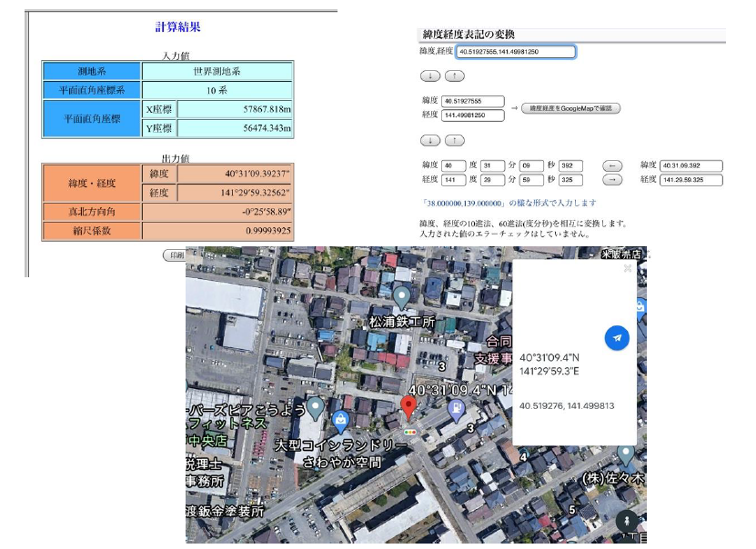This screenshot has width=756, height=549.
Task: Click dotted 経度 field 141.29.59.325
Action: click(x=690, y=180)
